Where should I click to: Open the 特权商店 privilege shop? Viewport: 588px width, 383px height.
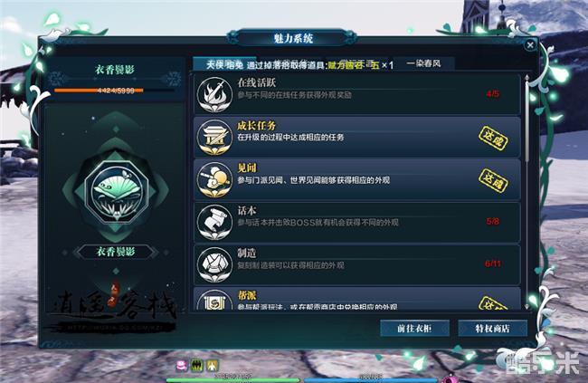[x=492, y=329]
